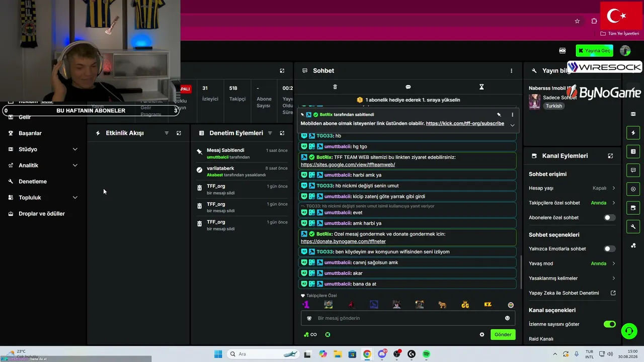
Task: Open the kick.com/tff-org/subscribe link
Action: [465, 123]
